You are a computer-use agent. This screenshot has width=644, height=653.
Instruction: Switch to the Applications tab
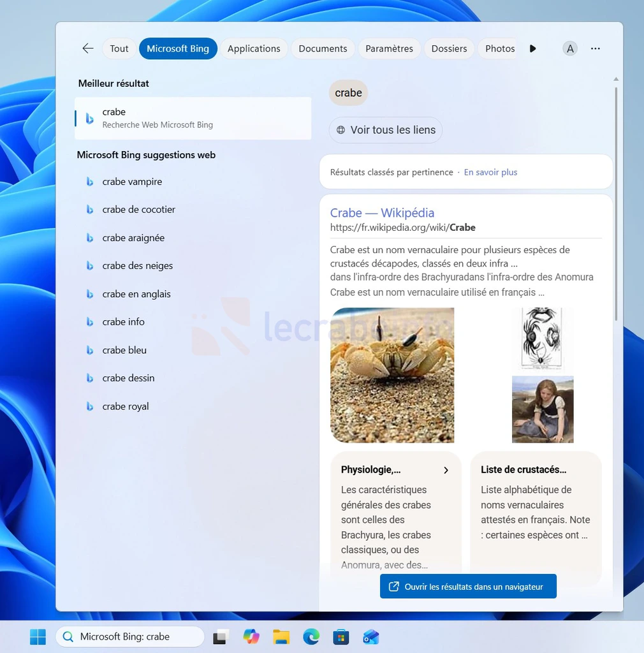254,48
